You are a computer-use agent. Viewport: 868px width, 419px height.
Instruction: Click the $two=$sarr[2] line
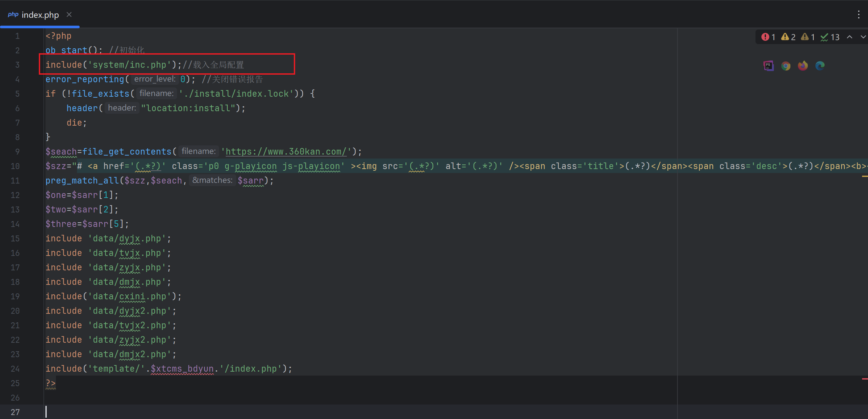pyautogui.click(x=82, y=209)
